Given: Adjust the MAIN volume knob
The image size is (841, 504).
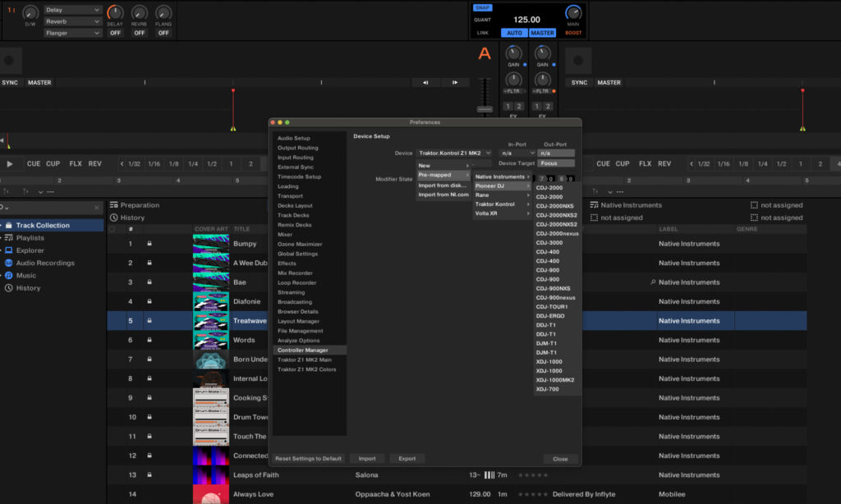Looking at the screenshot, I should pos(575,14).
